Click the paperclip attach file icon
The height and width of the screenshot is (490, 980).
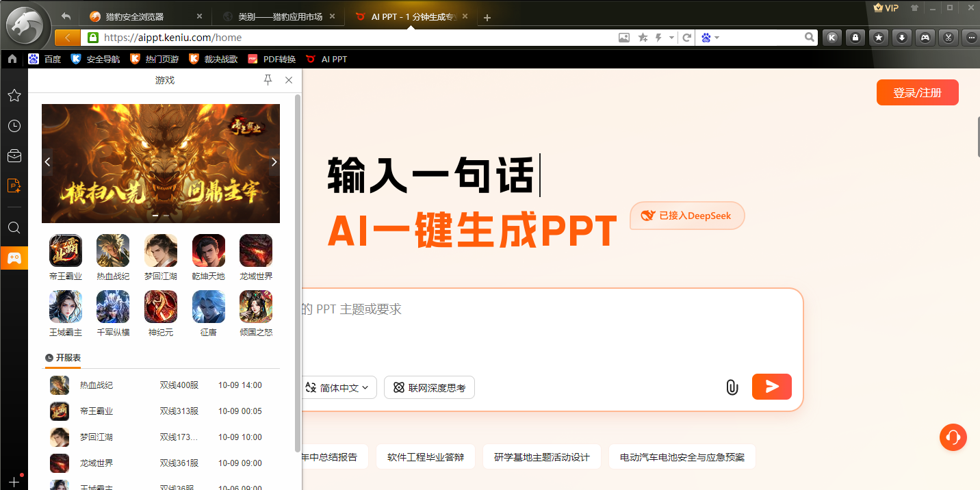tap(732, 387)
